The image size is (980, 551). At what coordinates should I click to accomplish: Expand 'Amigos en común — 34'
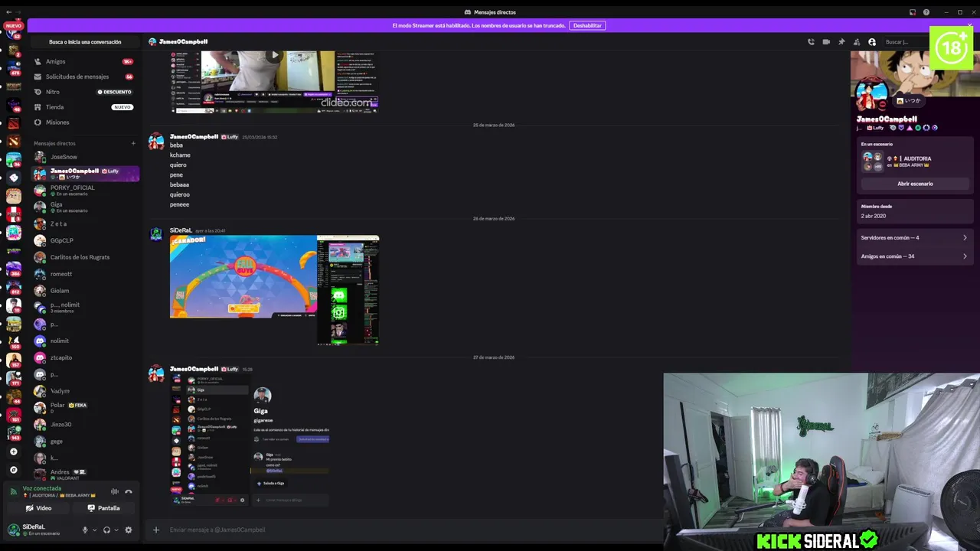914,256
